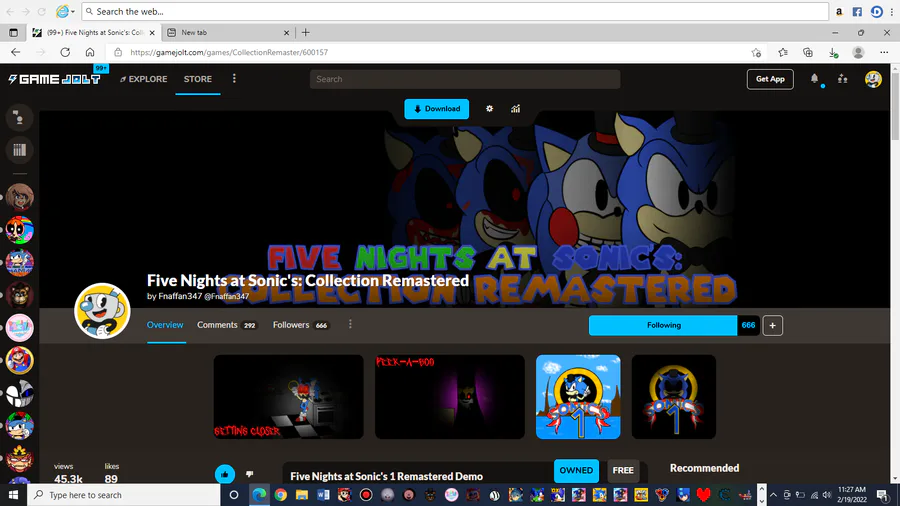Click the taskbar search box
900x506 pixels.
tap(123, 495)
